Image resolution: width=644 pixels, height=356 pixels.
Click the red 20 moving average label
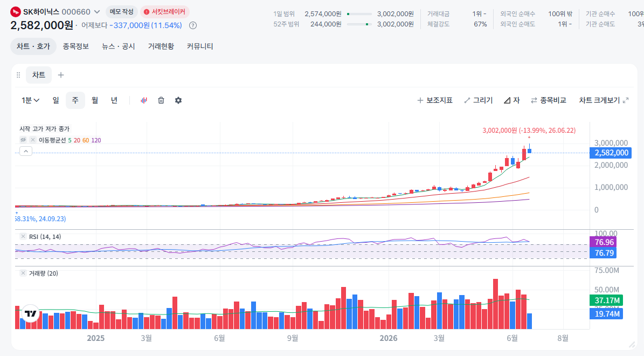click(77, 140)
